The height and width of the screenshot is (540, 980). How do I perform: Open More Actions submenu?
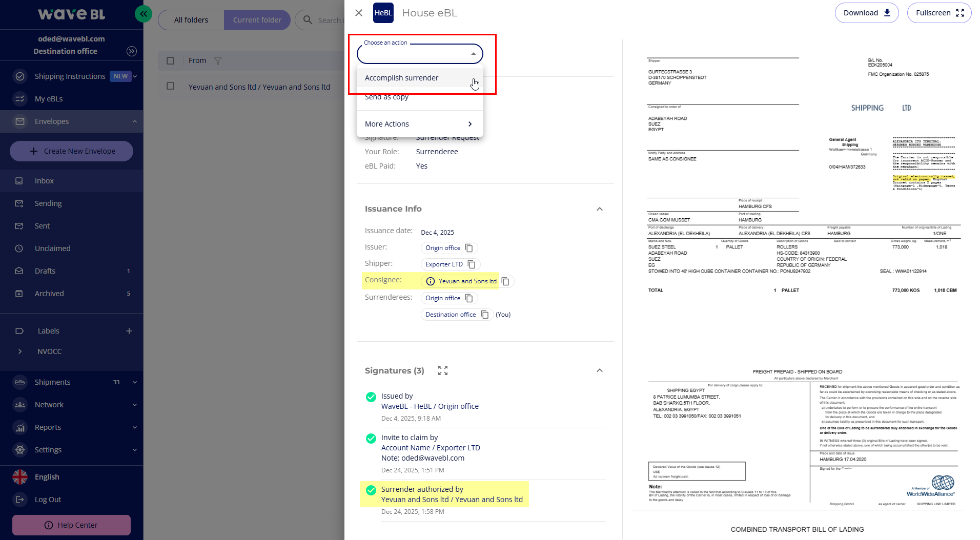420,124
